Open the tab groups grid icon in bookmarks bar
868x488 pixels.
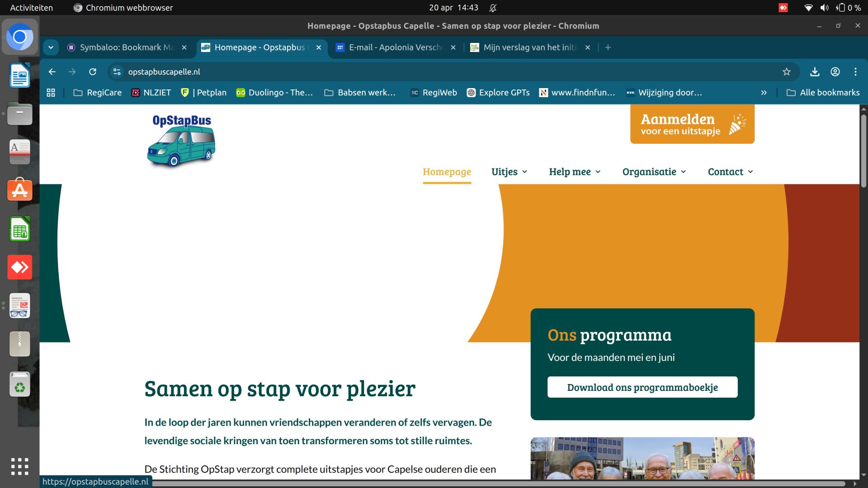tap(51, 92)
